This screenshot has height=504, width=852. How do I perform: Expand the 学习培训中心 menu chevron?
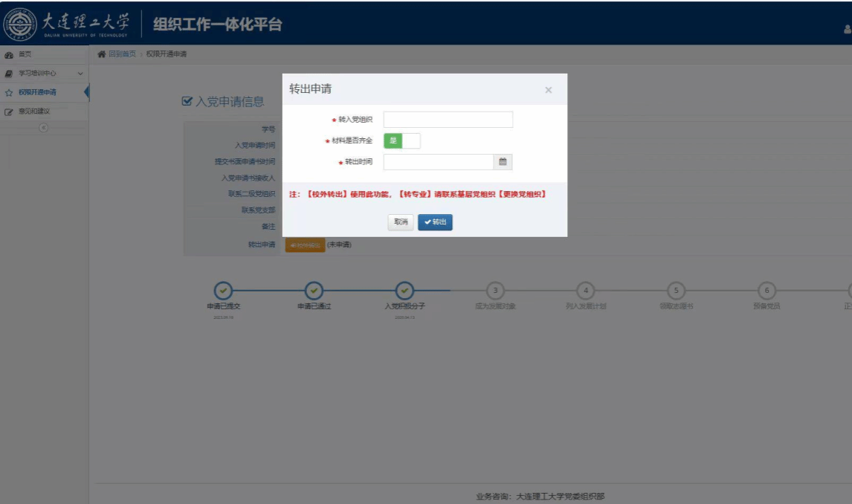80,74
